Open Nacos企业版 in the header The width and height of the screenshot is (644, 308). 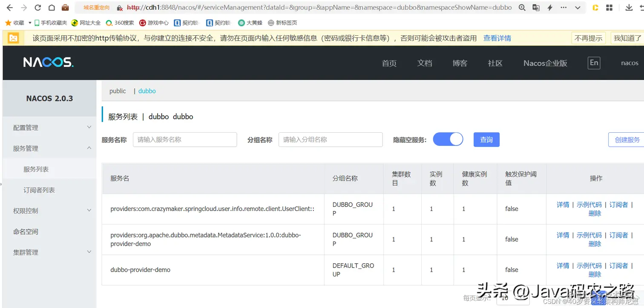(x=545, y=63)
